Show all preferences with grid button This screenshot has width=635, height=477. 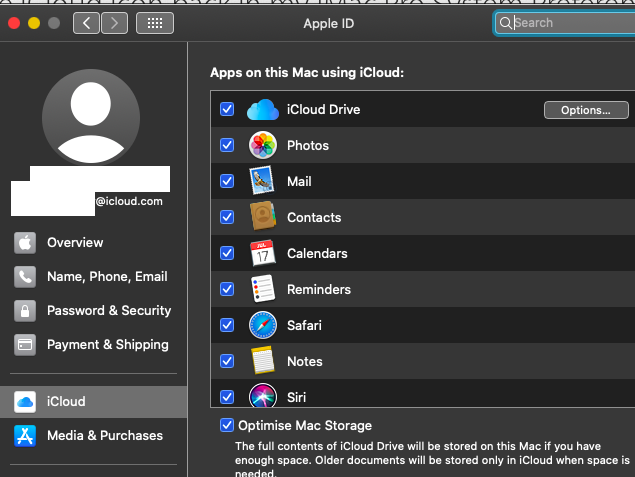click(x=155, y=23)
